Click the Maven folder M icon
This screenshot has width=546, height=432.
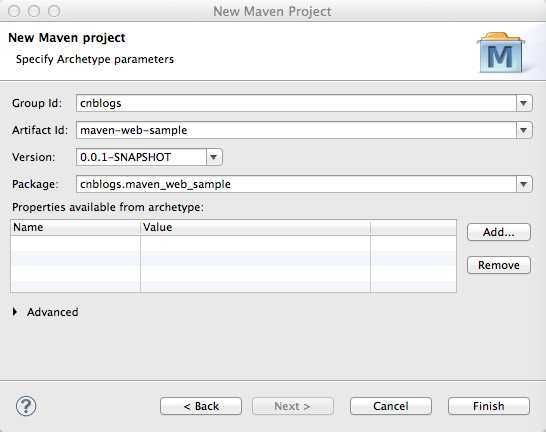tap(501, 53)
